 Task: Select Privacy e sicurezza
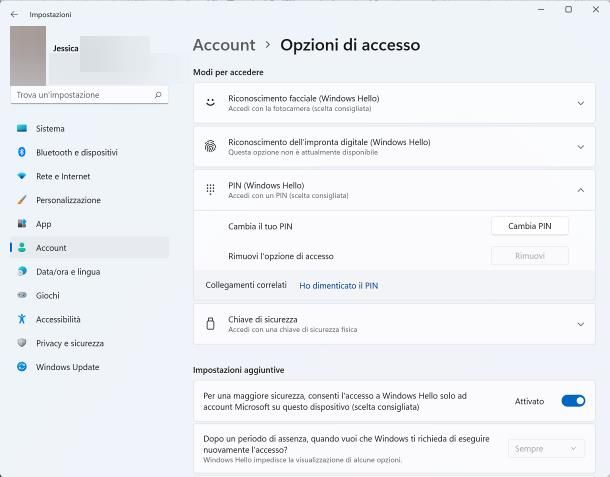coord(90,343)
